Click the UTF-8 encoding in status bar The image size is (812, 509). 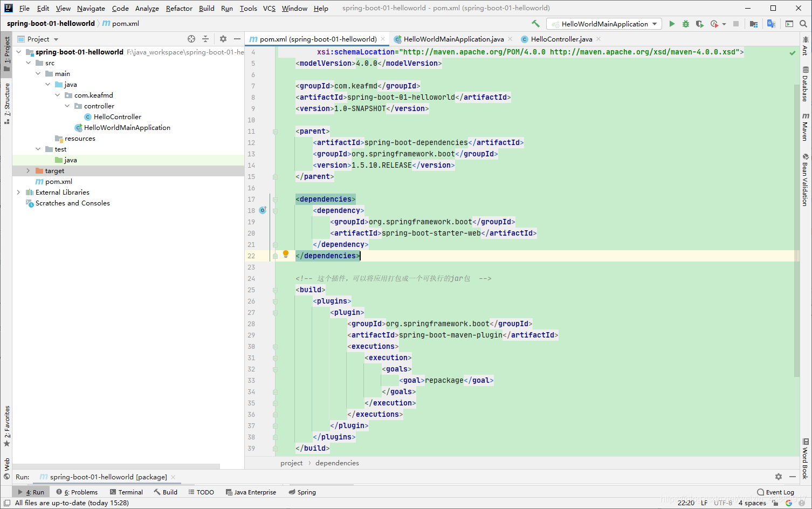point(723,503)
